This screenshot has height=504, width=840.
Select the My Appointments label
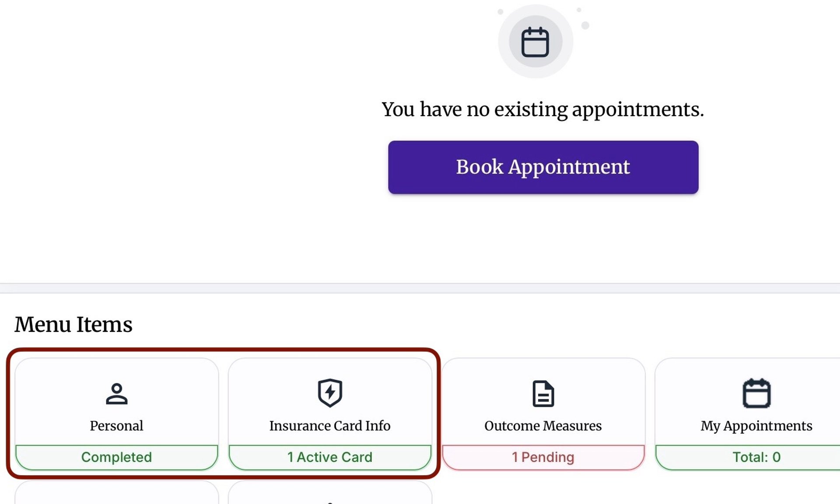pos(756,425)
